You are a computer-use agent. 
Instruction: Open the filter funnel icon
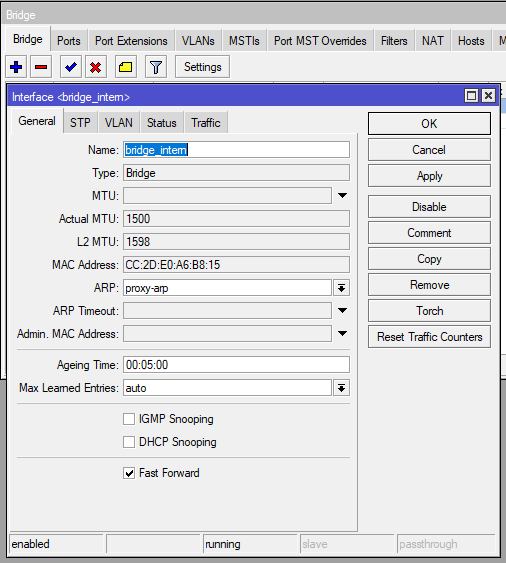(x=156, y=67)
